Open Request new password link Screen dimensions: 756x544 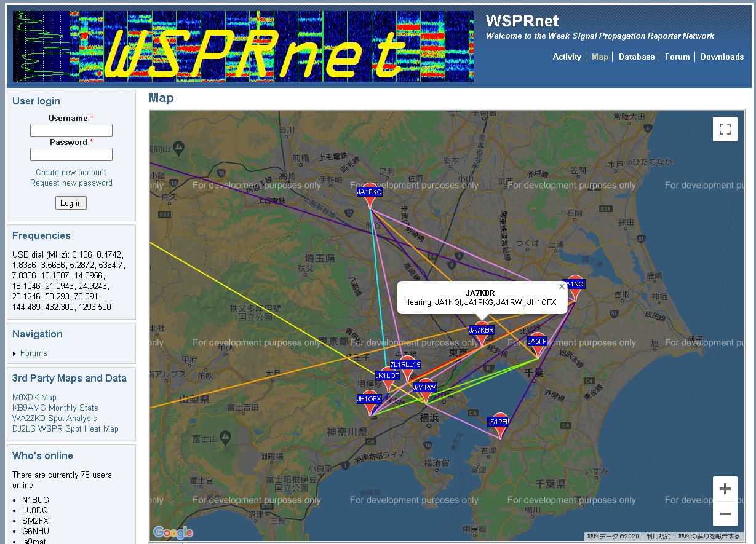(x=71, y=183)
